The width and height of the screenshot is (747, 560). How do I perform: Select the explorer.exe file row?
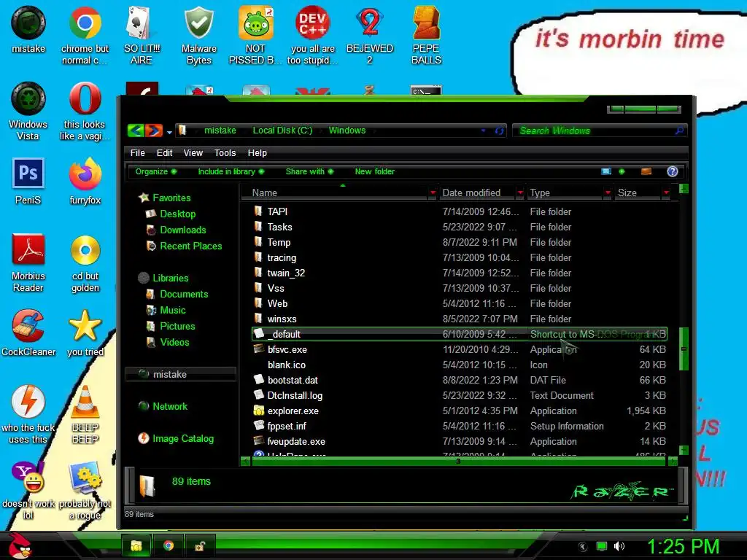tap(460, 411)
